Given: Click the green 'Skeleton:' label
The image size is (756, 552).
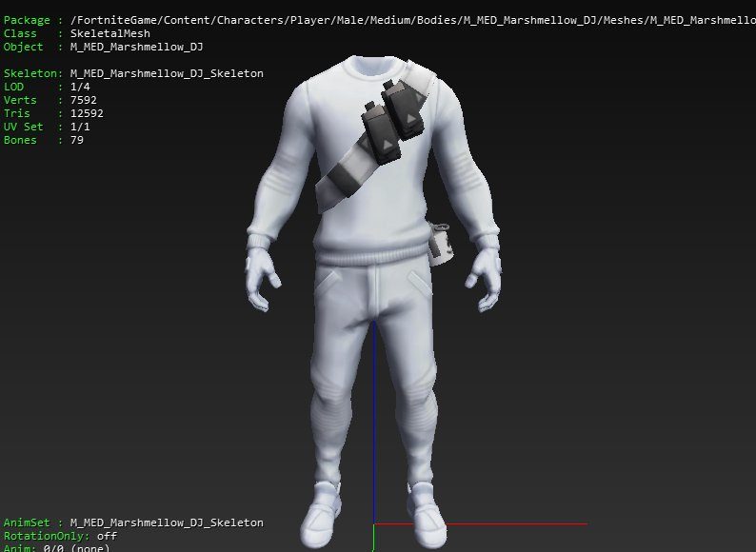Looking at the screenshot, I should tap(33, 73).
